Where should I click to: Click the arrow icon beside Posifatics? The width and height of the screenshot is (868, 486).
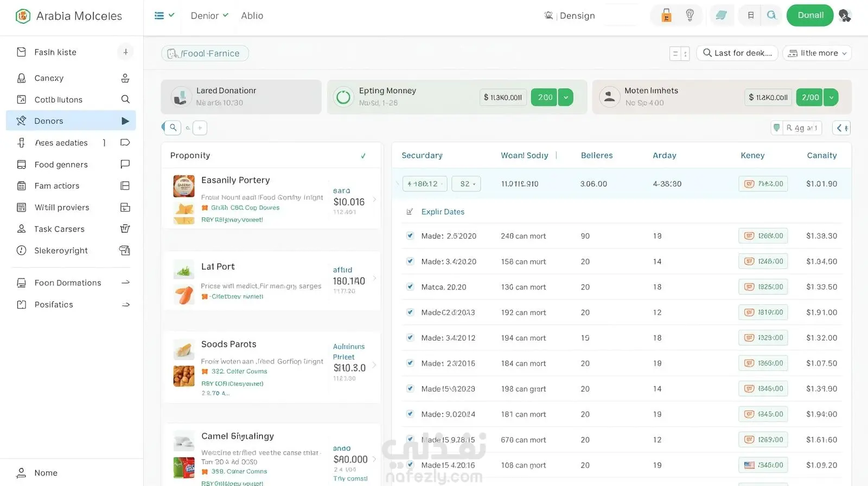click(125, 304)
